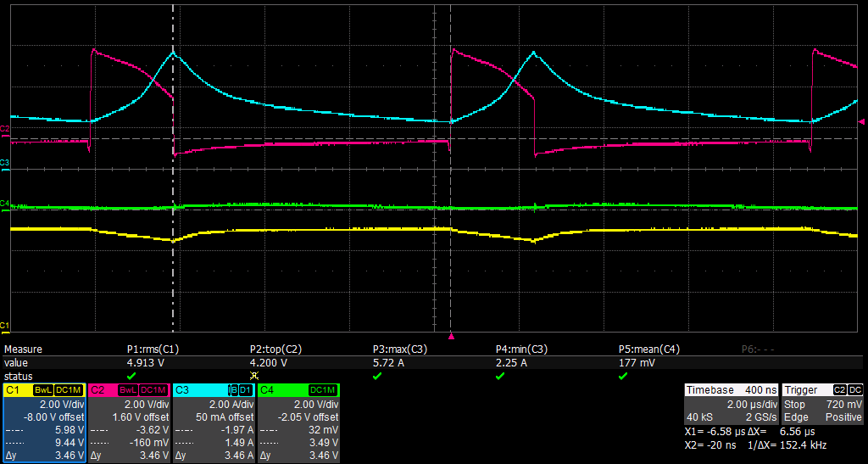Open the P5:mean(C4) measurement setup
This screenshot has width=868, height=464.
click(x=648, y=349)
